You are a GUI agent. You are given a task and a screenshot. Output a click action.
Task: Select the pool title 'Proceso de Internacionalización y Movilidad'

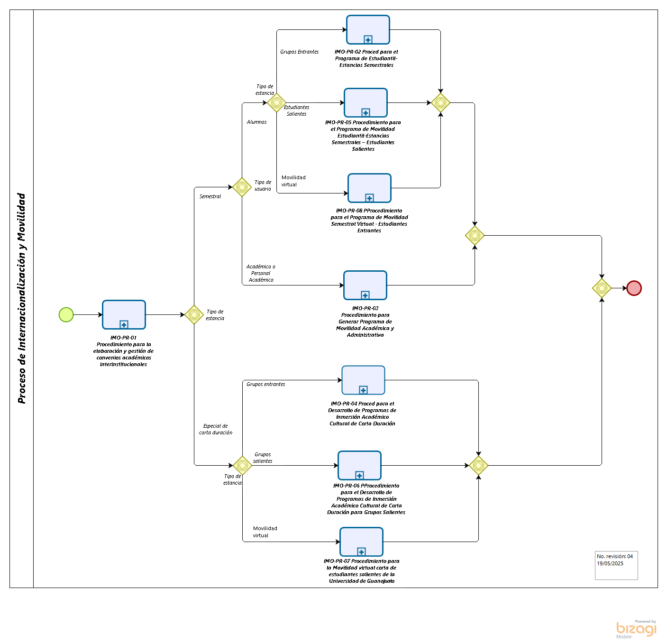pyautogui.click(x=22, y=298)
